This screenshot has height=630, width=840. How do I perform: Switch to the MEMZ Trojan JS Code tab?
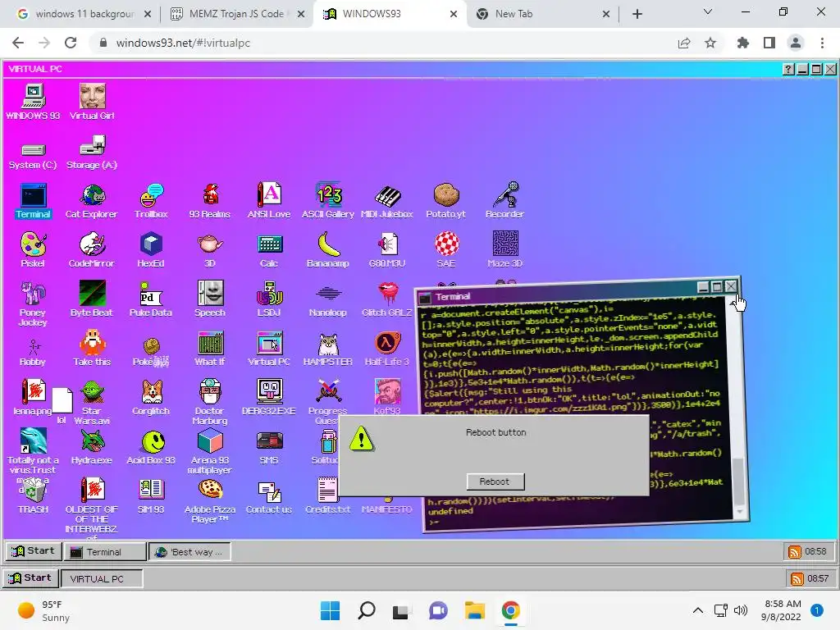236,14
